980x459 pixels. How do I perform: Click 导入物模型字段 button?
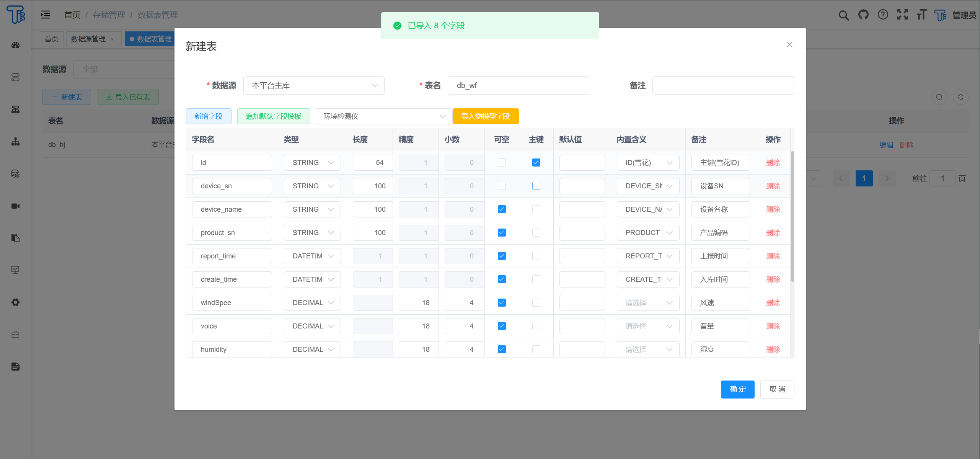486,116
